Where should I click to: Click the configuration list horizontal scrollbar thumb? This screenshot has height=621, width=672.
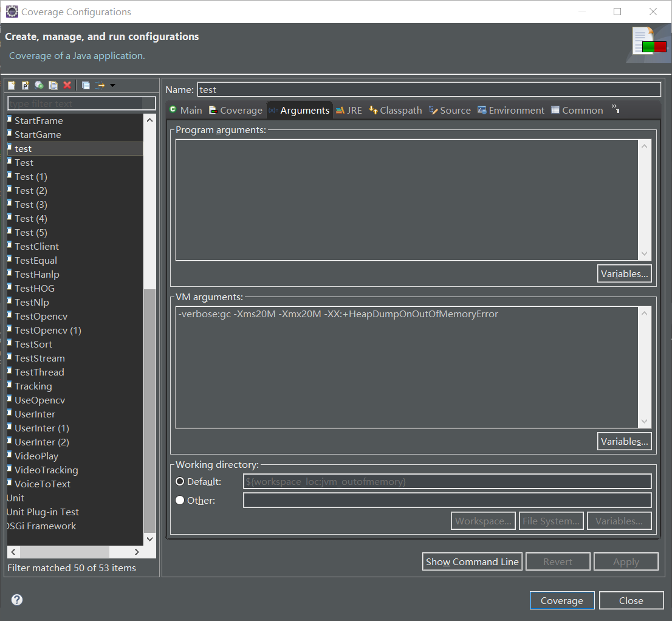click(x=64, y=552)
